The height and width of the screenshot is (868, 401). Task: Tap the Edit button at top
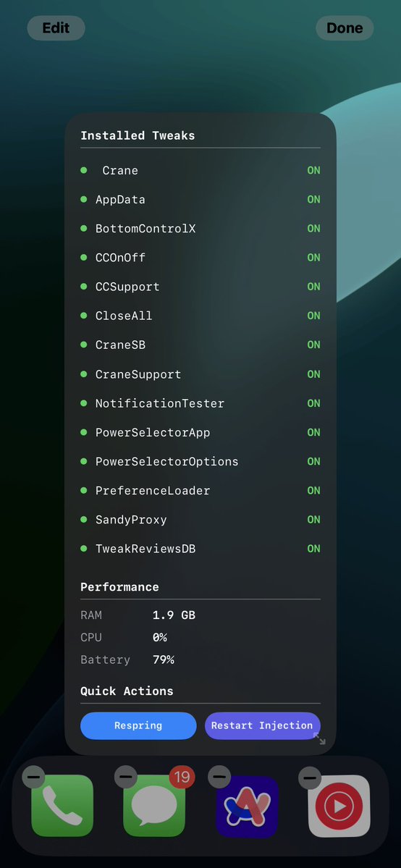point(56,28)
